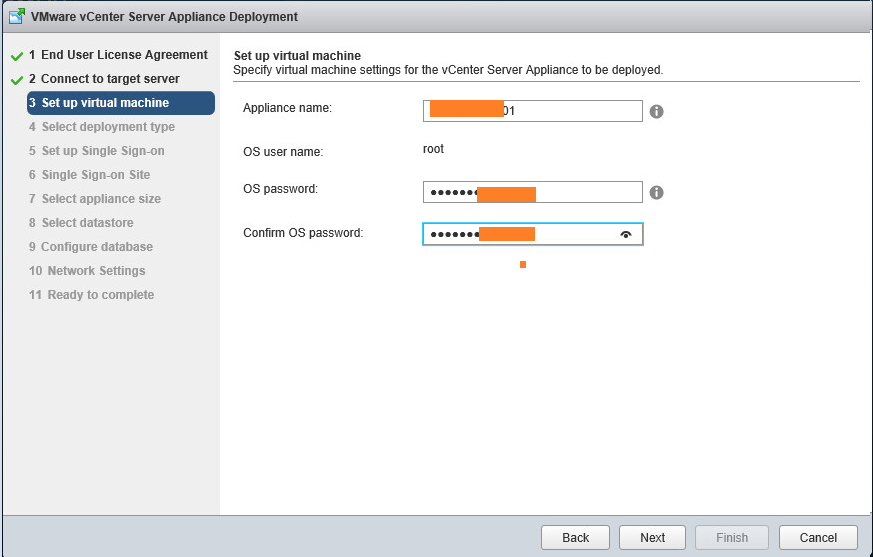Click the 'root' OS user name value

click(x=433, y=149)
